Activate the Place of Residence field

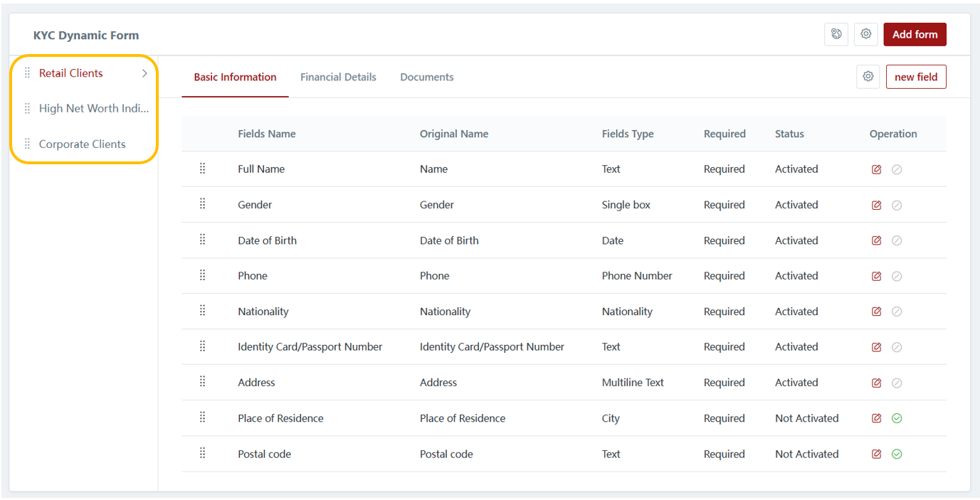click(x=897, y=418)
